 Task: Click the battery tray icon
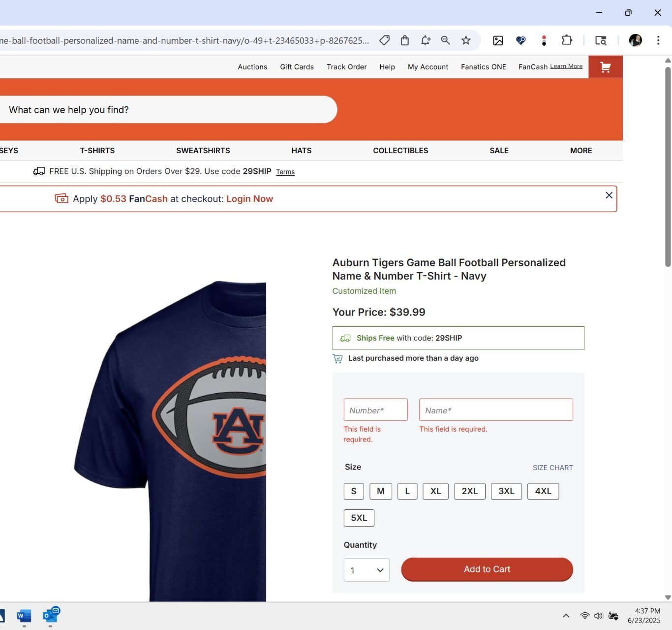coord(613,616)
